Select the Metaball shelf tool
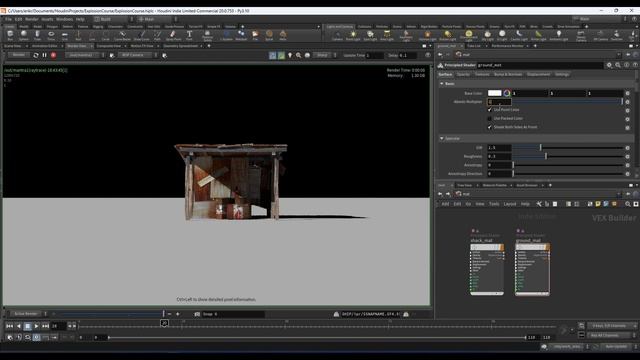 click(241, 36)
